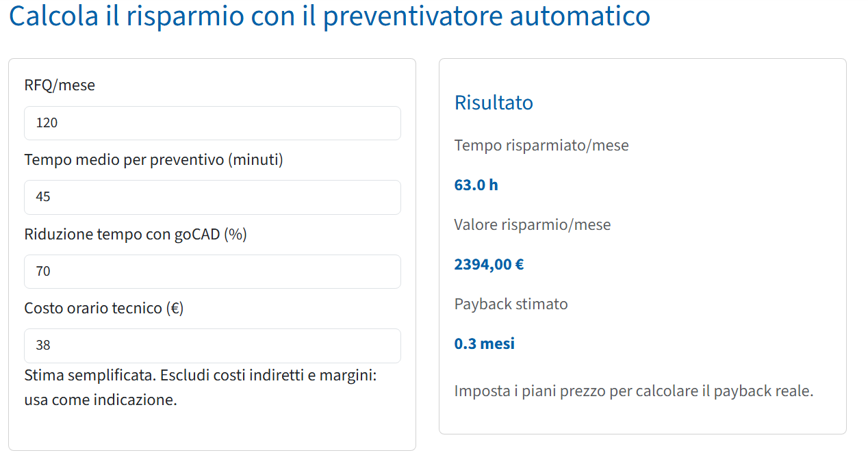The width and height of the screenshot is (868, 468).
Task: Click the usa come indicazione text line
Action: (101, 400)
